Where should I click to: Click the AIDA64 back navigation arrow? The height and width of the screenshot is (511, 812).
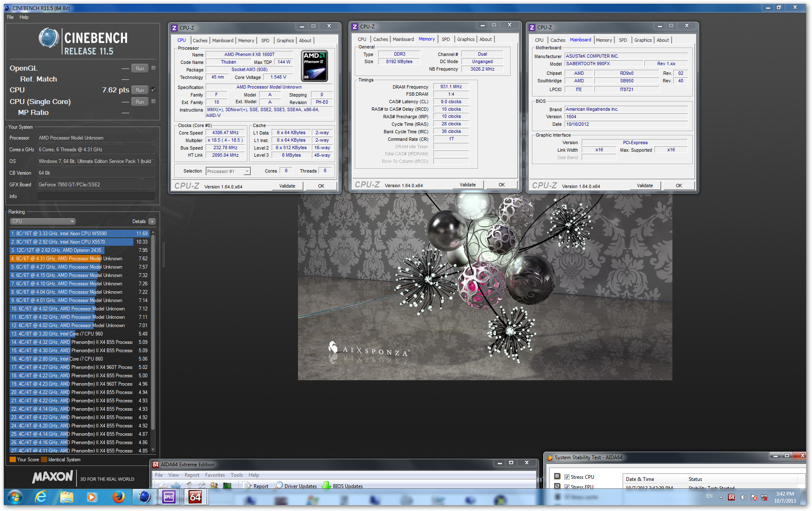pyautogui.click(x=163, y=486)
